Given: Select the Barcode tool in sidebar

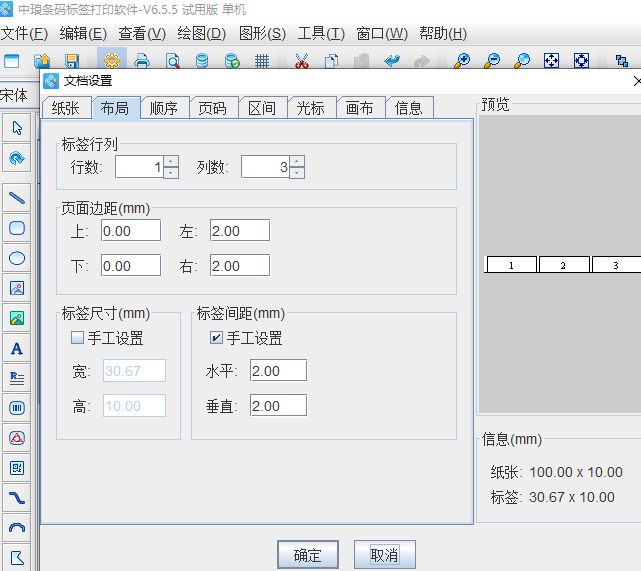Looking at the screenshot, I should pos(17,408).
